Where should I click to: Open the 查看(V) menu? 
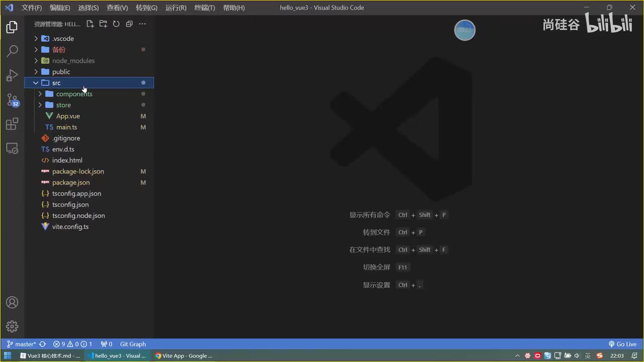117,8
